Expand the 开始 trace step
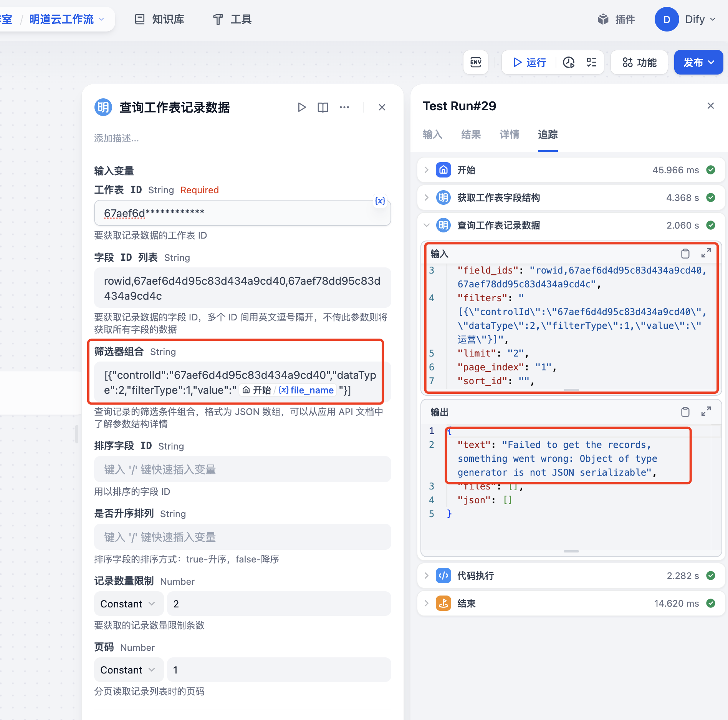The height and width of the screenshot is (720, 728). pyautogui.click(x=426, y=170)
